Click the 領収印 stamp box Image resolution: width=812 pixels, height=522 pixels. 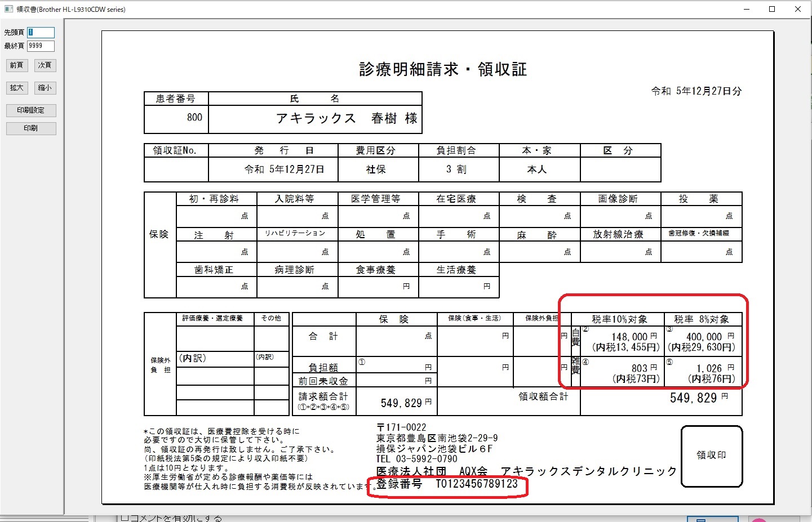[711, 456]
